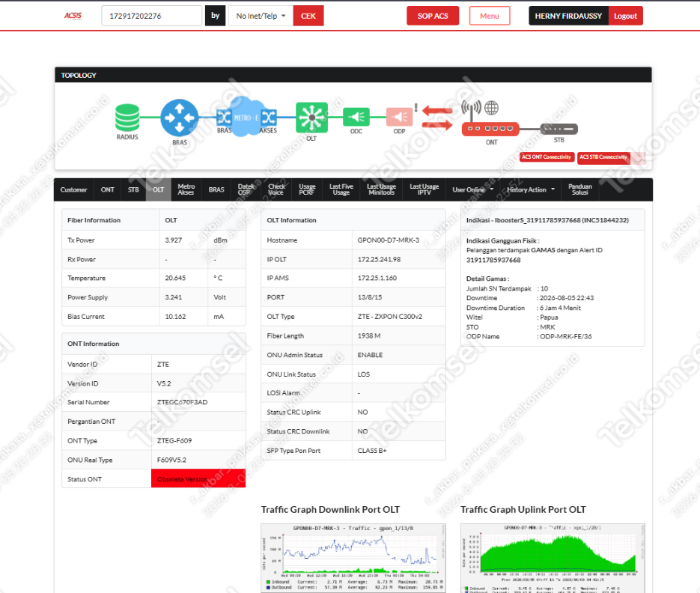The image size is (700, 593).
Task: Open the Metro Akses tab
Action: click(x=186, y=189)
